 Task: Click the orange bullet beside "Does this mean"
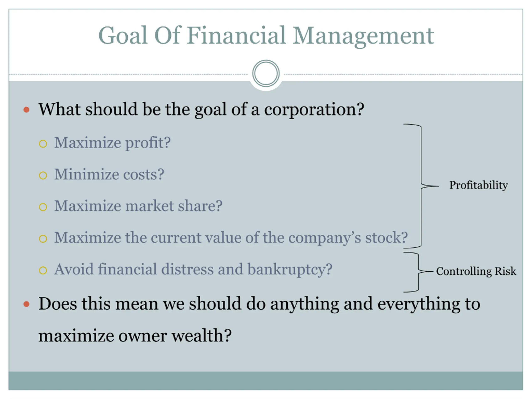click(26, 304)
